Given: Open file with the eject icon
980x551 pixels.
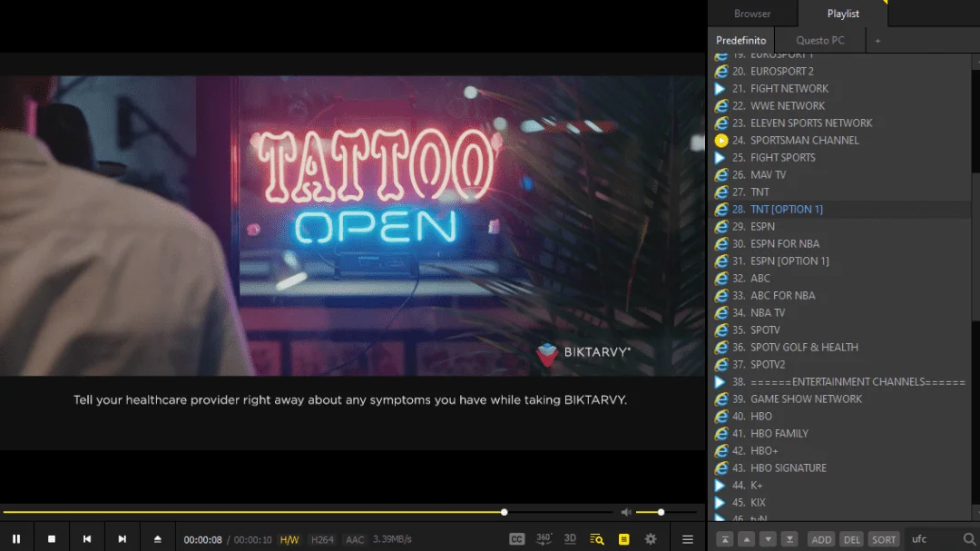Looking at the screenshot, I should click(x=158, y=538).
